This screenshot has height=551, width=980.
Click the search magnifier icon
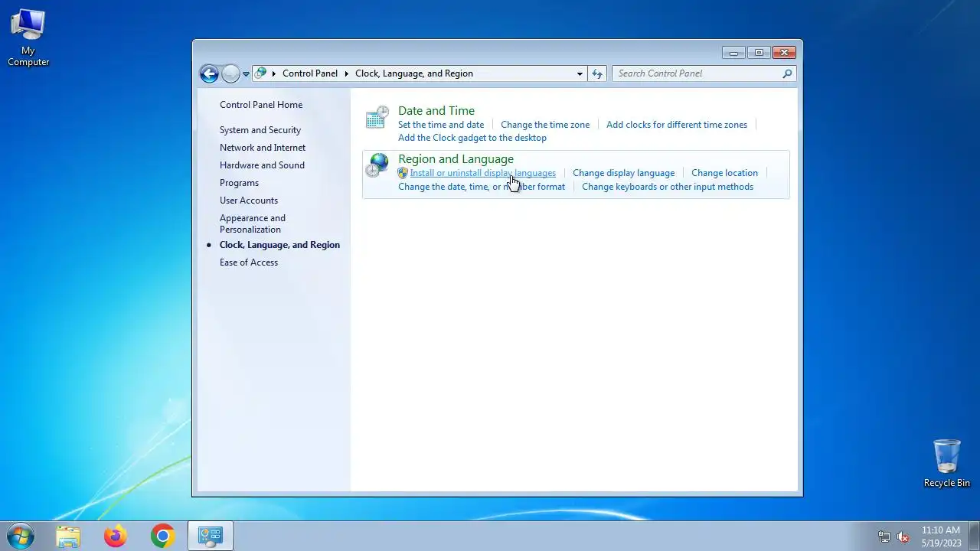coord(787,73)
